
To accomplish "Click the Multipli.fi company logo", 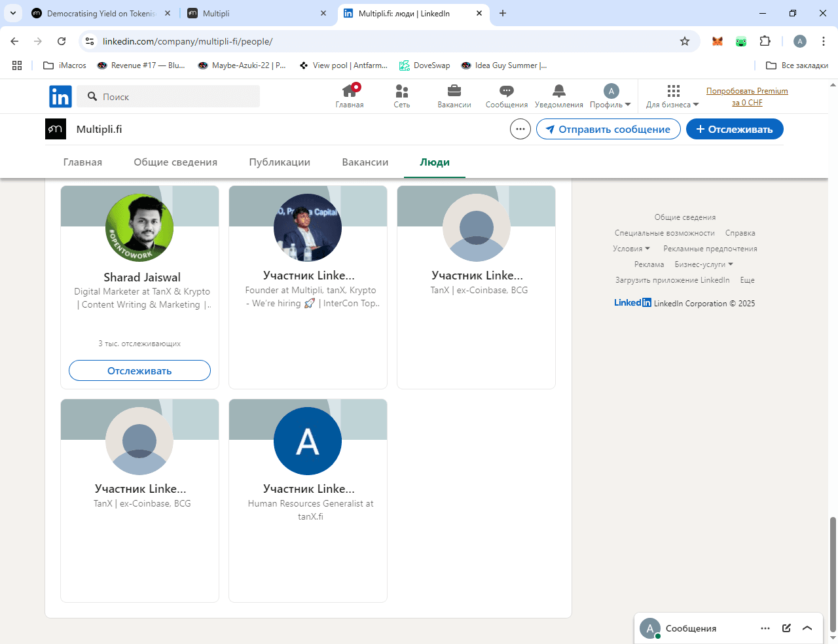I will [56, 129].
